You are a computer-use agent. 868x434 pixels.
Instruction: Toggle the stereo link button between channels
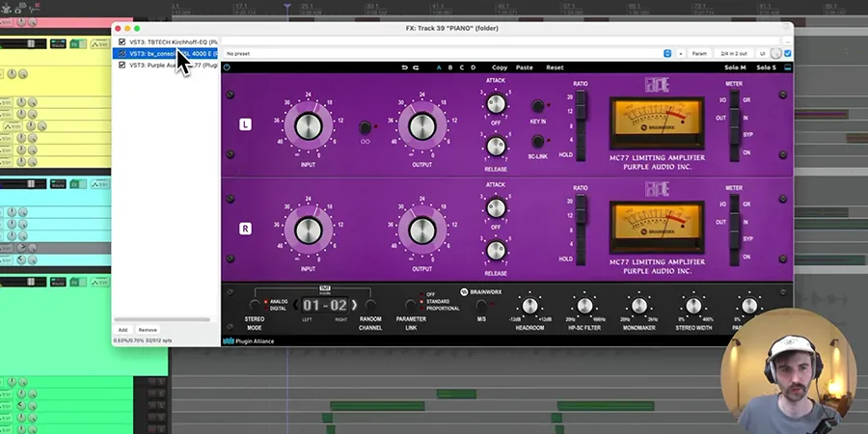click(x=365, y=128)
